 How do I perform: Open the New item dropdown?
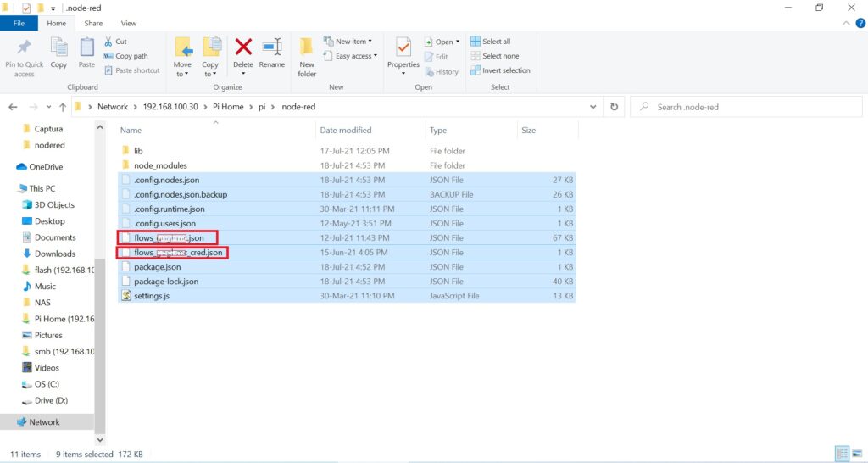pos(348,41)
